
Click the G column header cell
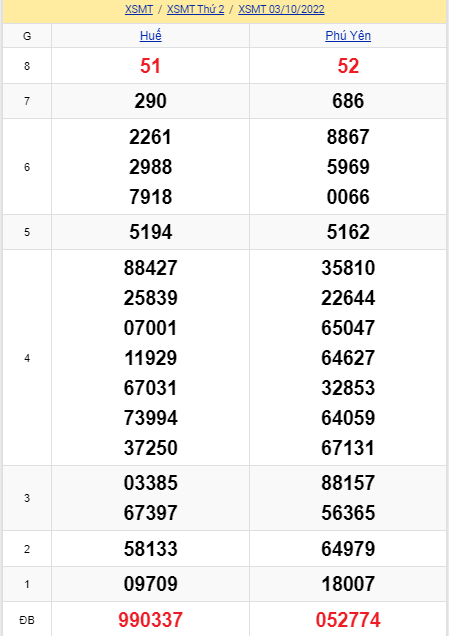(27, 36)
